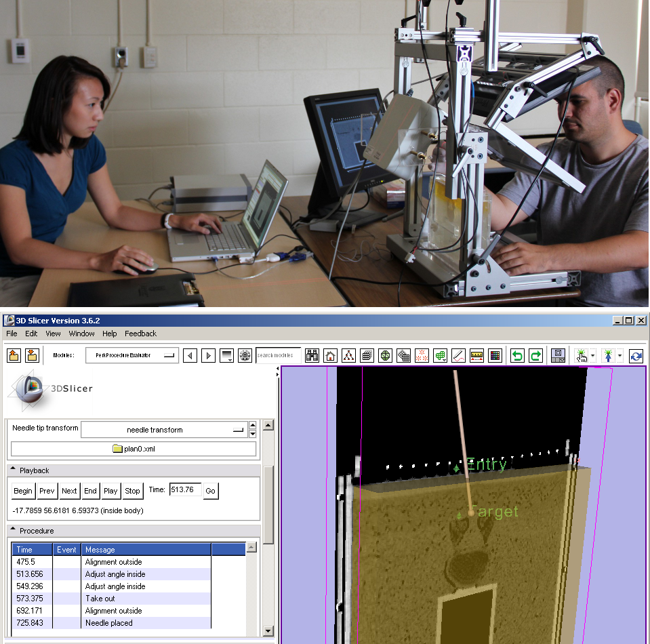650x644 pixels.
Task: Collapse the Procedure section
Action: [x=14, y=531]
